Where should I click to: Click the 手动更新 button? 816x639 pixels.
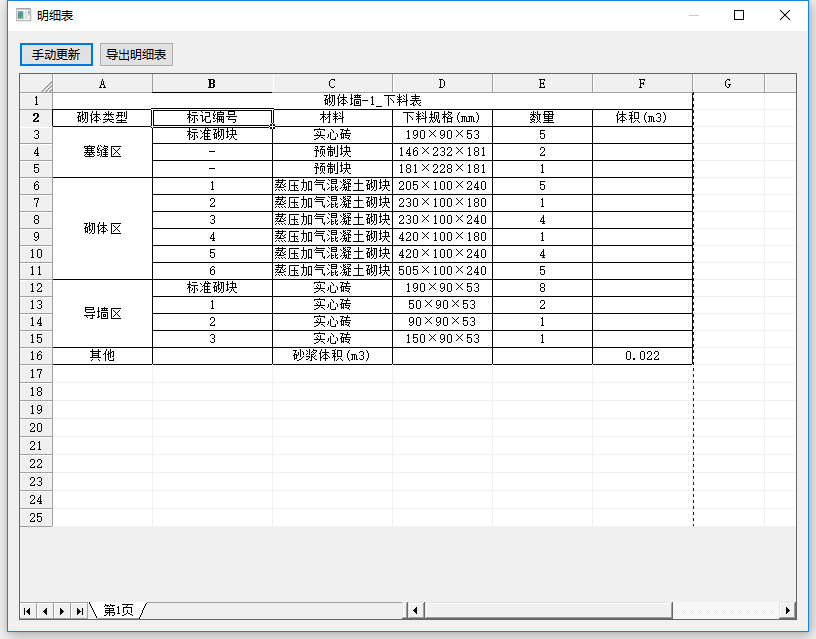coord(56,55)
